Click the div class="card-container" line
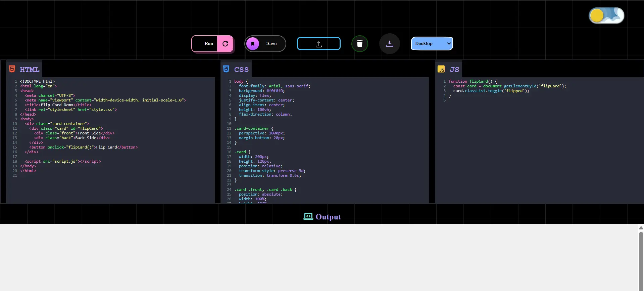The height and width of the screenshot is (291, 644). (57, 124)
